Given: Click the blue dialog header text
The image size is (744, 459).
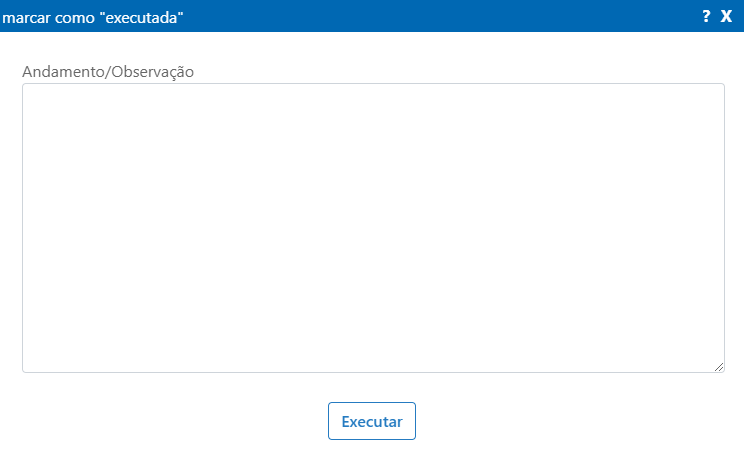Looking at the screenshot, I should coord(93,18).
